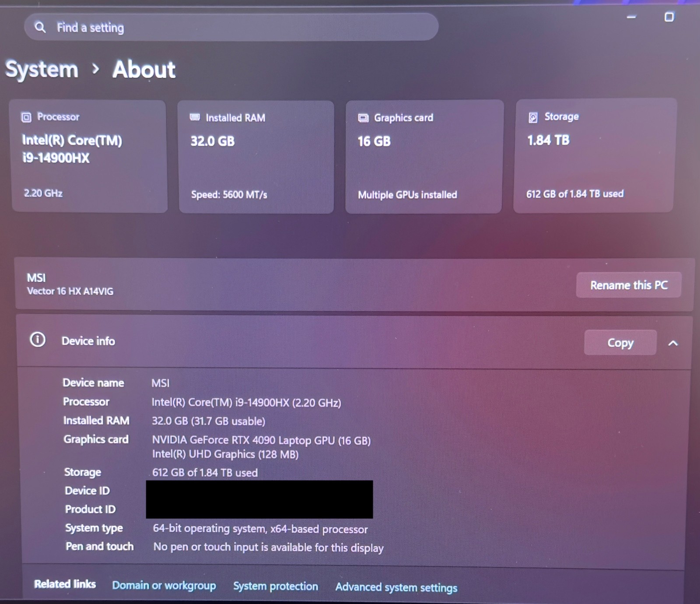The height and width of the screenshot is (604, 700).
Task: Select "Intel(R) UHD Graphics (128 MB)" text
Action: tap(225, 454)
